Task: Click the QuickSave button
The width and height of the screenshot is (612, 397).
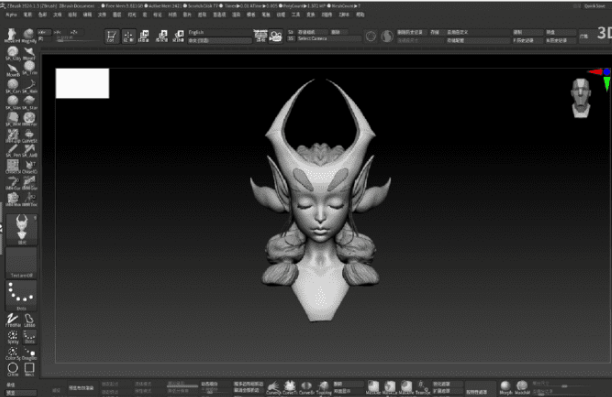Action: 594,6
